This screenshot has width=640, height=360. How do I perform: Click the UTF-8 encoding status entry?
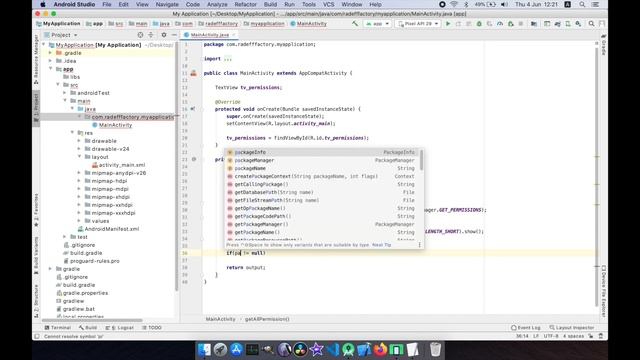tap(551, 336)
